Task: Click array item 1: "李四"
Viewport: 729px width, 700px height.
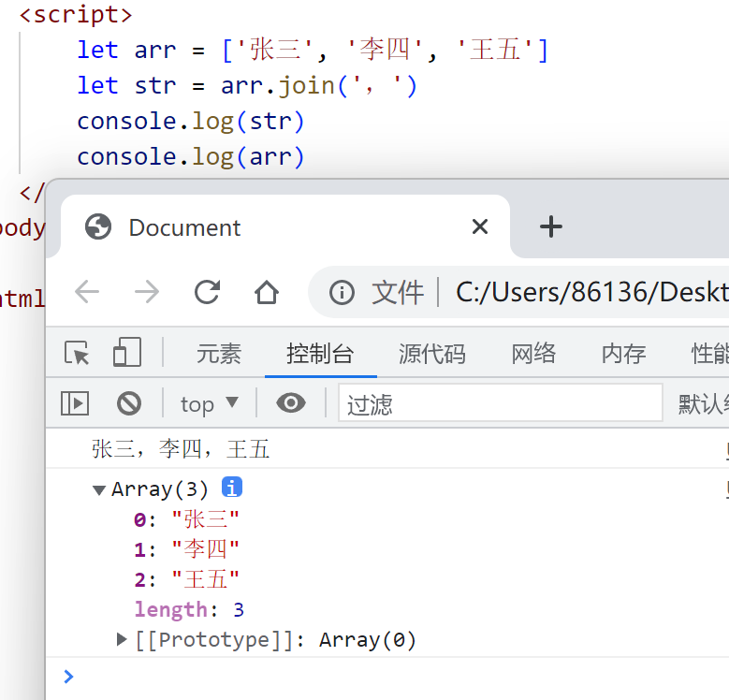Action: coord(186,549)
